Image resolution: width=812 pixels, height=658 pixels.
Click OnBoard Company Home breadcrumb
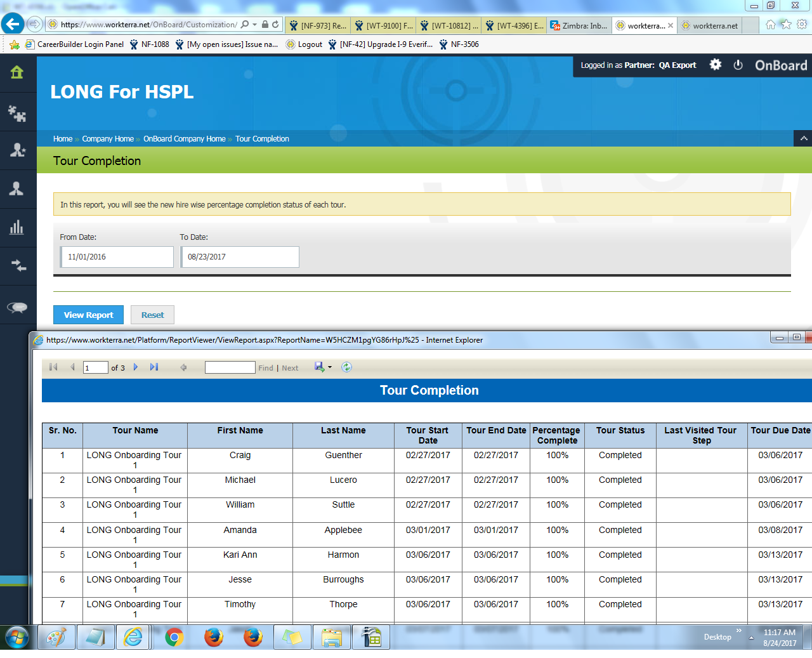184,138
